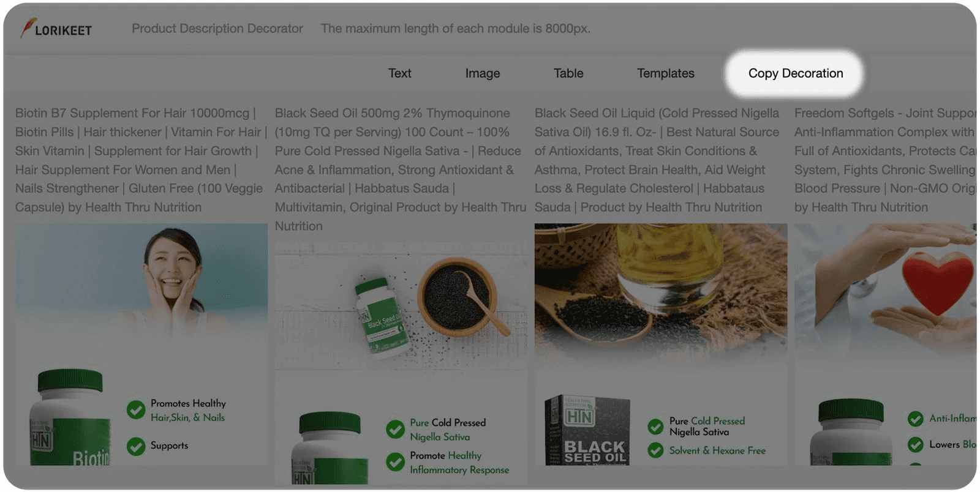Click checkmark beside Supports text
Screen dimensions: 980x492
click(x=136, y=446)
